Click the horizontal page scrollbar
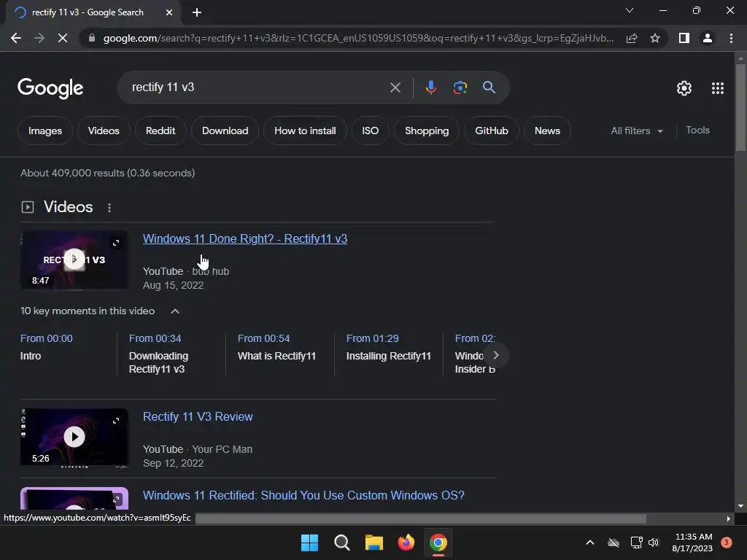Screen dimensions: 747x560 click(x=421, y=518)
